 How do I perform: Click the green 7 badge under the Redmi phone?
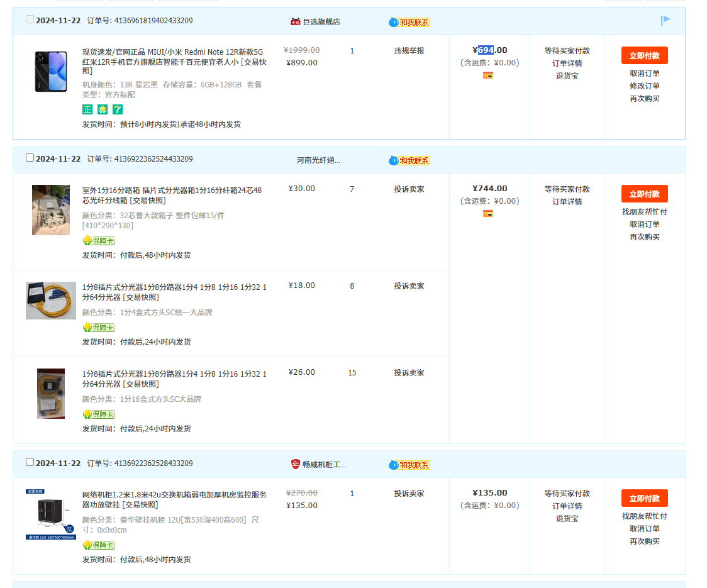(x=118, y=109)
